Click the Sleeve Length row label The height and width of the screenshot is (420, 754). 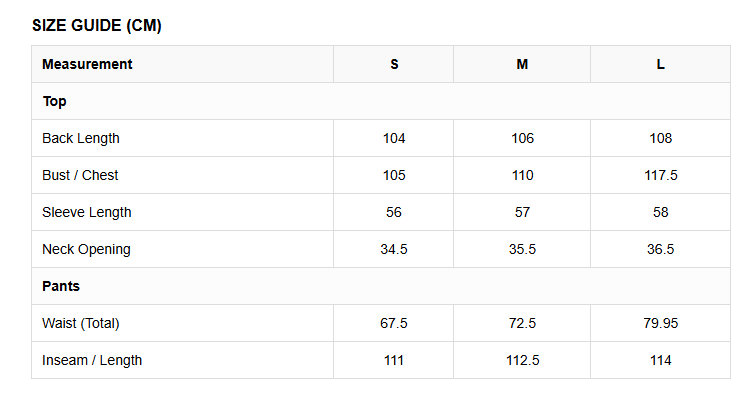click(x=87, y=212)
